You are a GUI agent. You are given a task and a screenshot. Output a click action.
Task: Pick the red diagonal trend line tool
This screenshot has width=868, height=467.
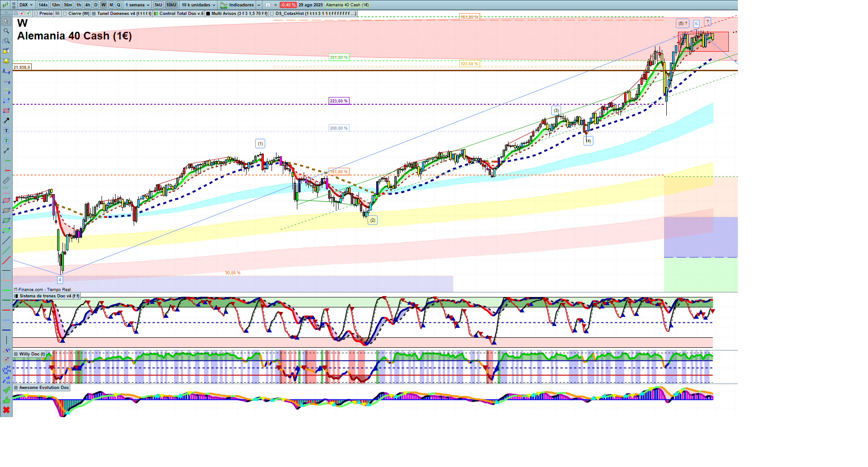6,260
